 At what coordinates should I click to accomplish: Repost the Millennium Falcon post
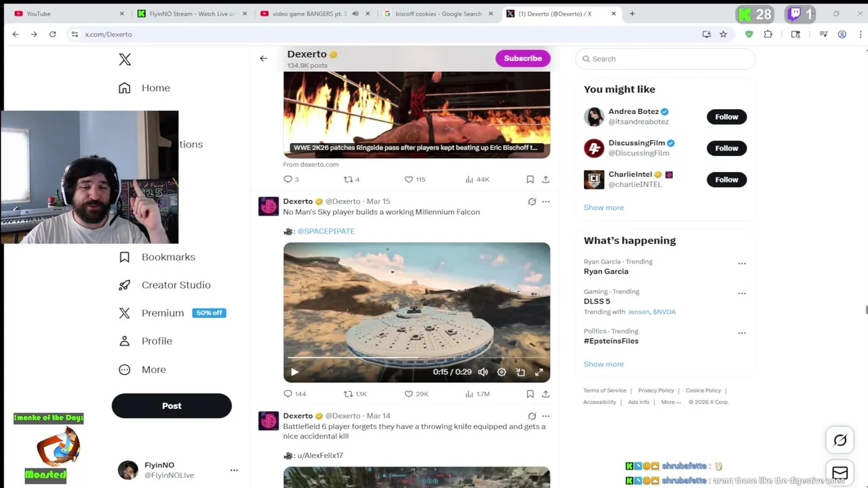pos(355,394)
